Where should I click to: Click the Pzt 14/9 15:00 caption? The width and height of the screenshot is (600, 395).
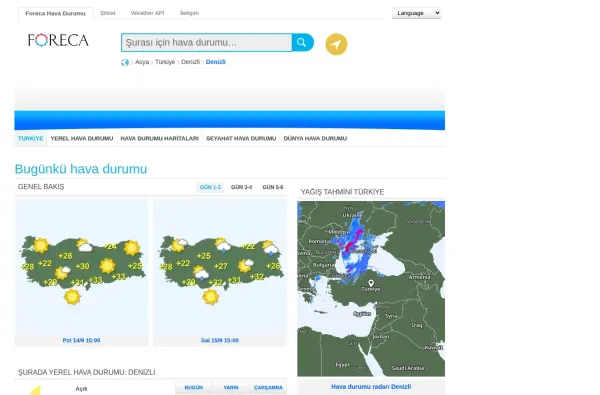82,340
